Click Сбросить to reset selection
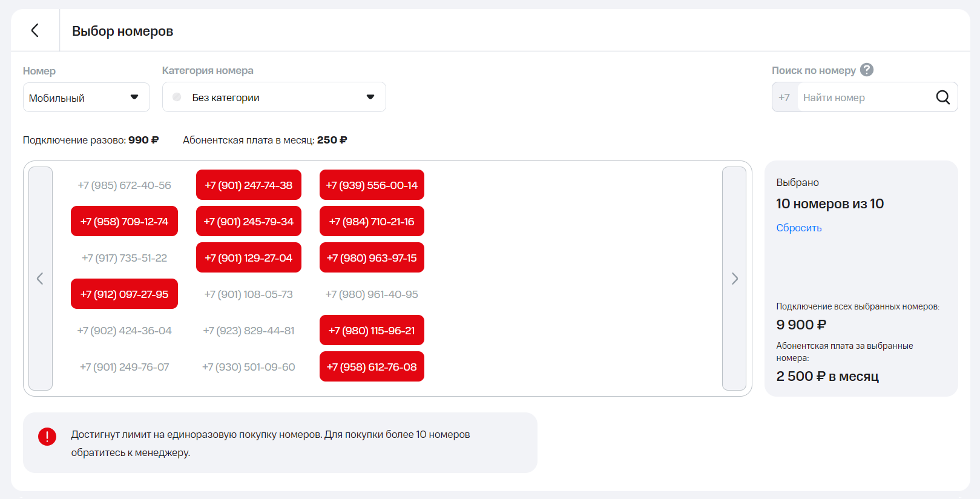Viewport: 980px width, 499px height. point(798,228)
